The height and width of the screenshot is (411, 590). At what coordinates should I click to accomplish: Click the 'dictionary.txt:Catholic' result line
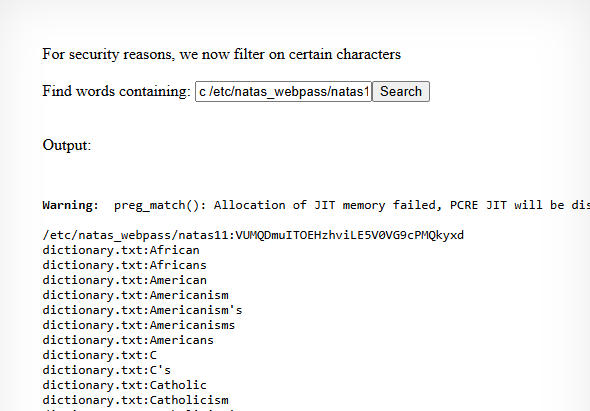point(125,385)
